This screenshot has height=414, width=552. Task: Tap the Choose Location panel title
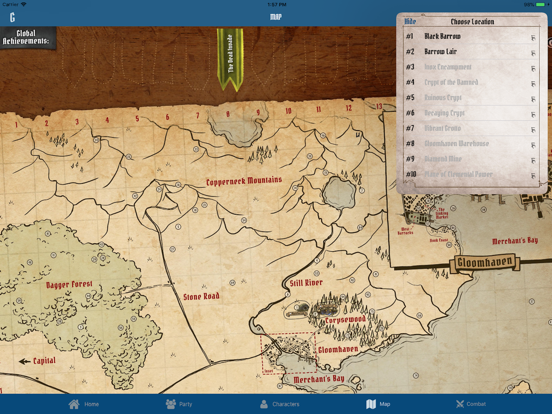click(472, 21)
